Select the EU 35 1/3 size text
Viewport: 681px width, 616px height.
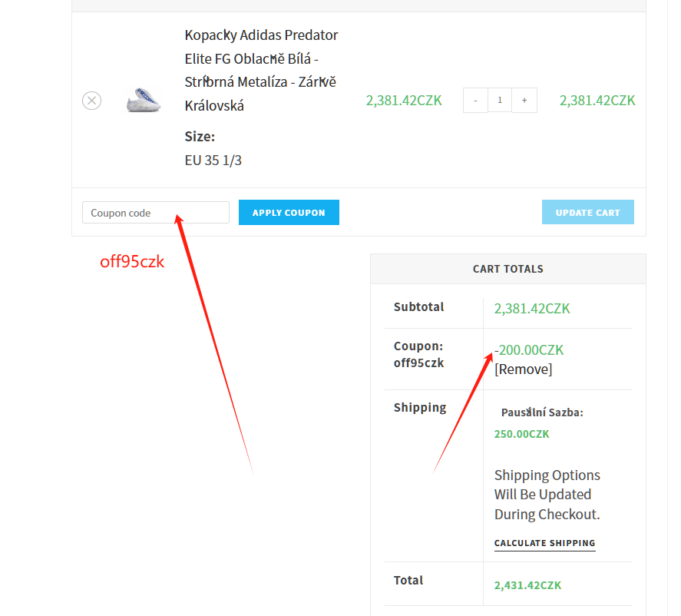pyautogui.click(x=213, y=161)
